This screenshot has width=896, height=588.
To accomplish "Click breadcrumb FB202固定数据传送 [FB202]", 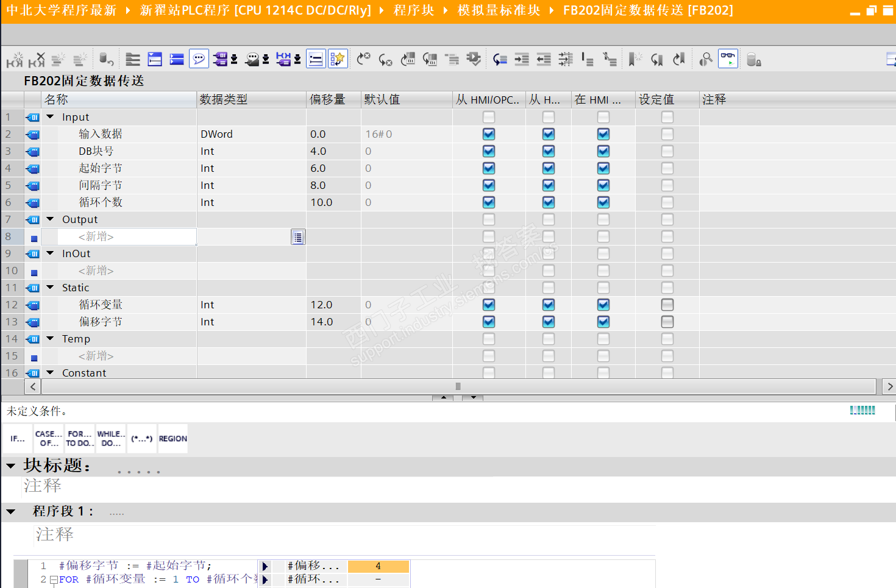I will point(648,10).
